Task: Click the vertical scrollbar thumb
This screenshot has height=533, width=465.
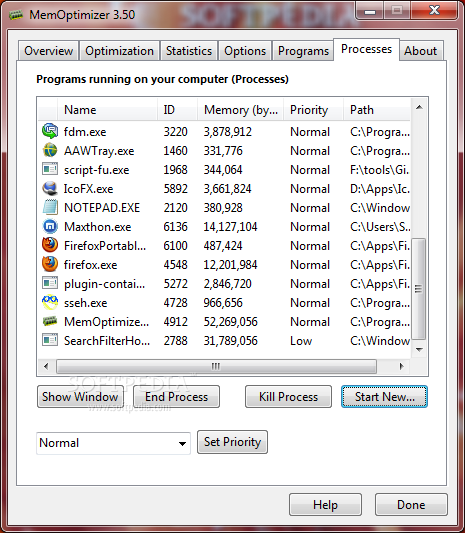Action: 419,289
